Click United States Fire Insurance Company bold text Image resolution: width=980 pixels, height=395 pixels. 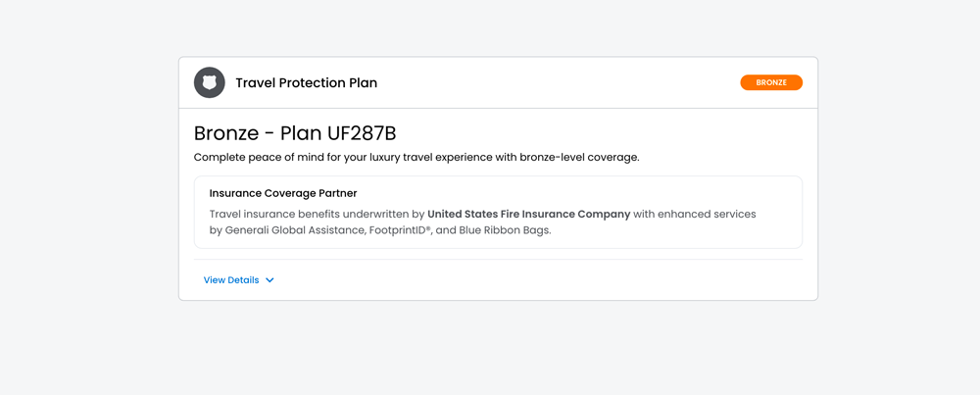528,214
